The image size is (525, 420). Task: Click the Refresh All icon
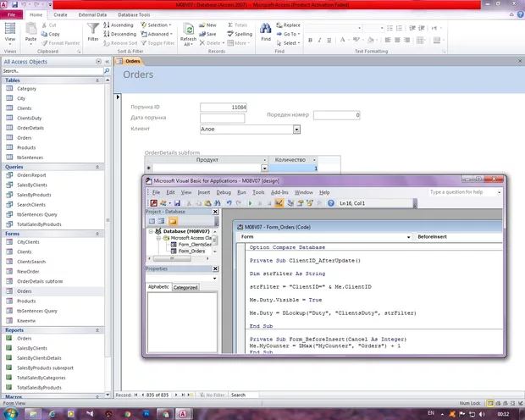click(188, 30)
